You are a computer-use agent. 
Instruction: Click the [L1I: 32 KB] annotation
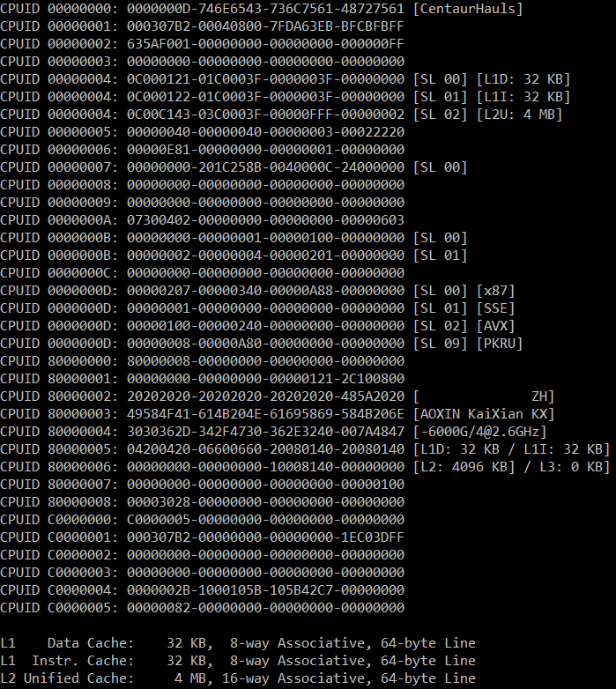tap(523, 97)
